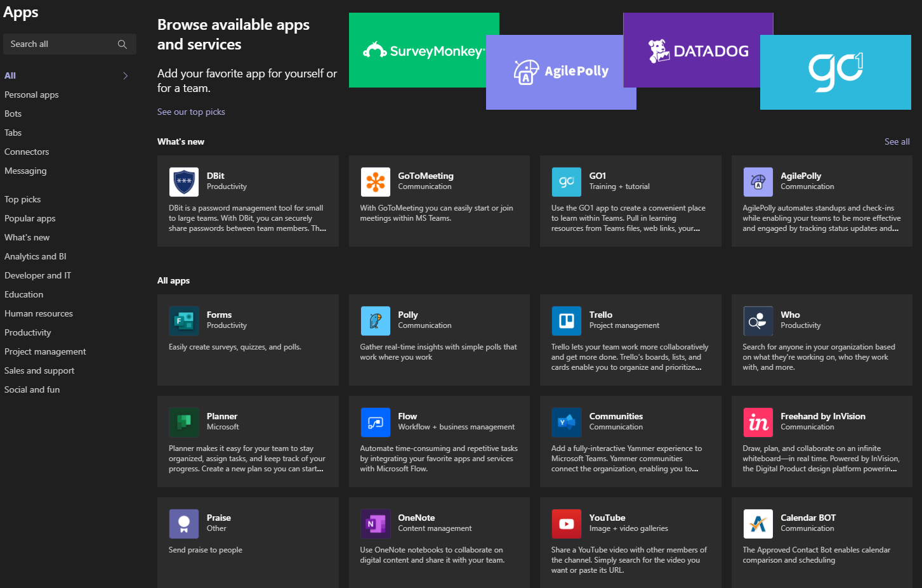Go to the Tabs category
The height and width of the screenshot is (588, 922).
tap(13, 133)
